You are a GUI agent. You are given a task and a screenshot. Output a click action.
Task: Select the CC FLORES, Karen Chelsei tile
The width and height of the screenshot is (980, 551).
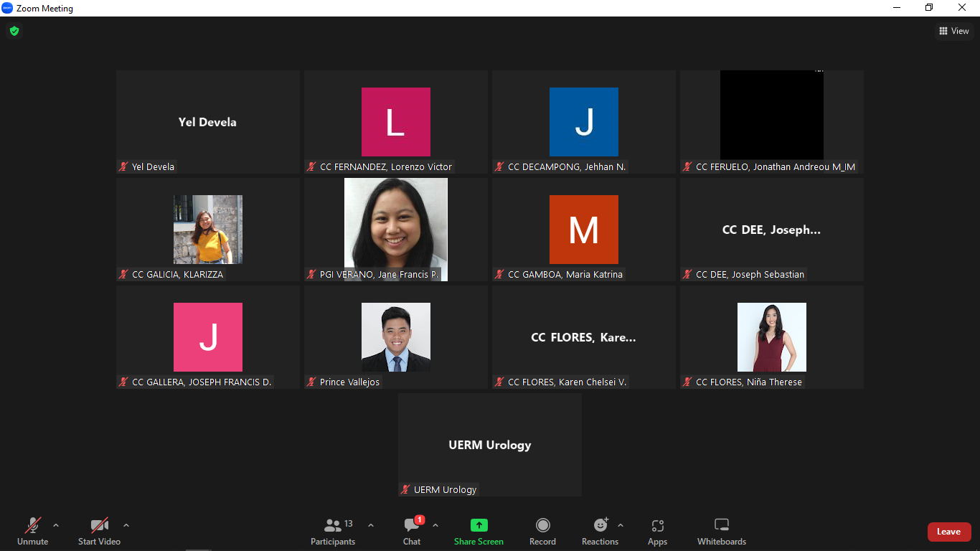click(584, 337)
